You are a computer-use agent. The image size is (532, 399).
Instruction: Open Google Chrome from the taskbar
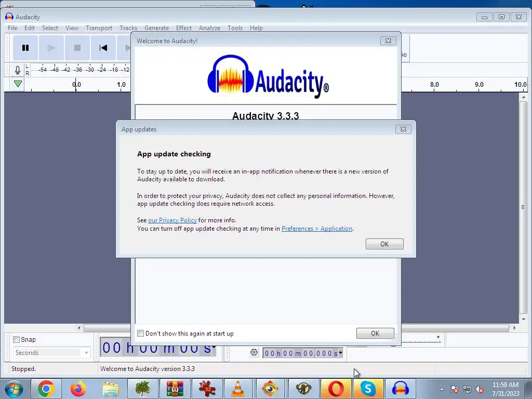46,389
